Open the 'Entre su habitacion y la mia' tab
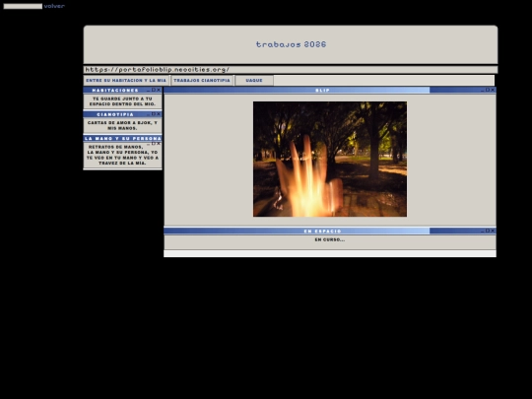 (126, 81)
